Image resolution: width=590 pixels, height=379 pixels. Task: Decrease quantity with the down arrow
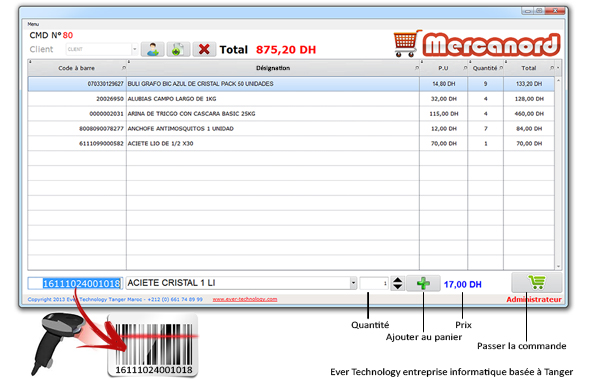point(397,286)
